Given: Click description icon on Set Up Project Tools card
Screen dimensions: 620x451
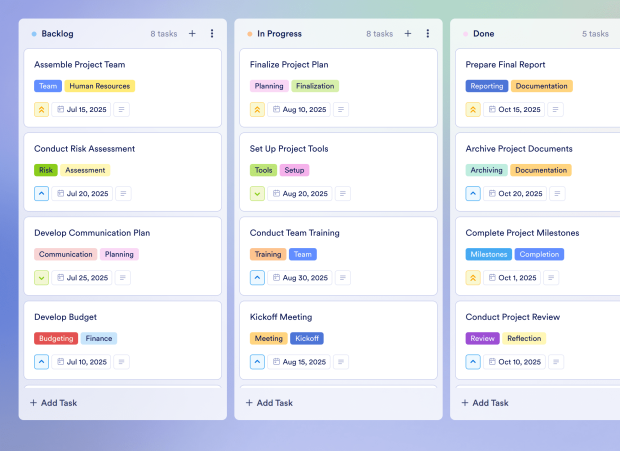Looking at the screenshot, I should click(342, 194).
